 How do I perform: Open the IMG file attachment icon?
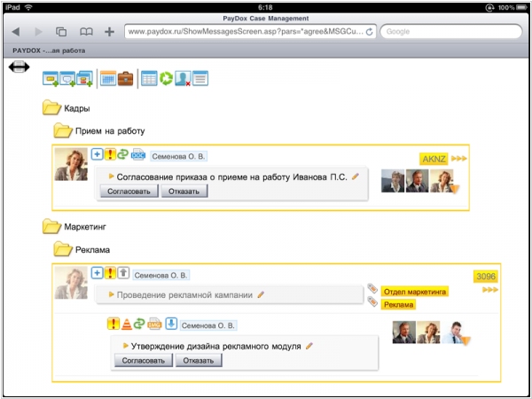tap(154, 324)
